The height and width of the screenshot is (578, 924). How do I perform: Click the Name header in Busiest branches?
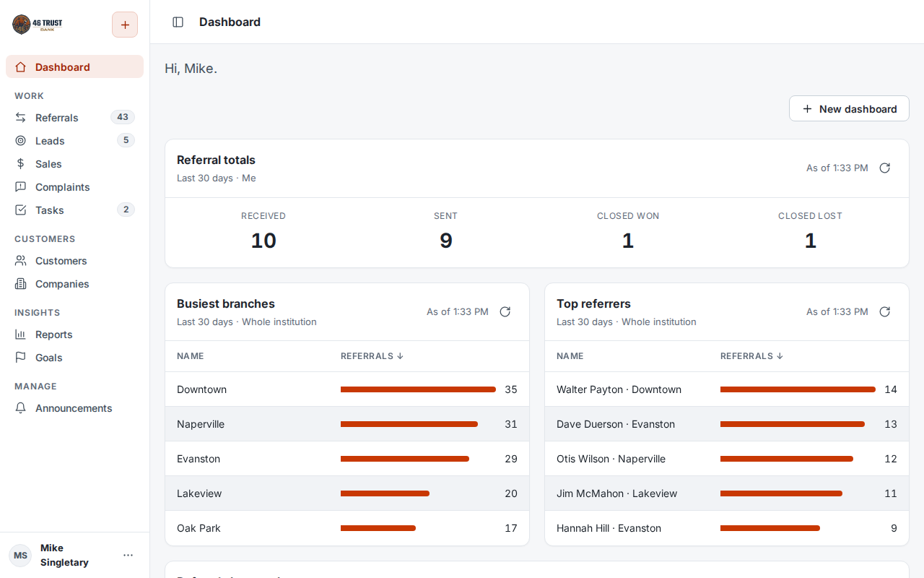pos(191,356)
